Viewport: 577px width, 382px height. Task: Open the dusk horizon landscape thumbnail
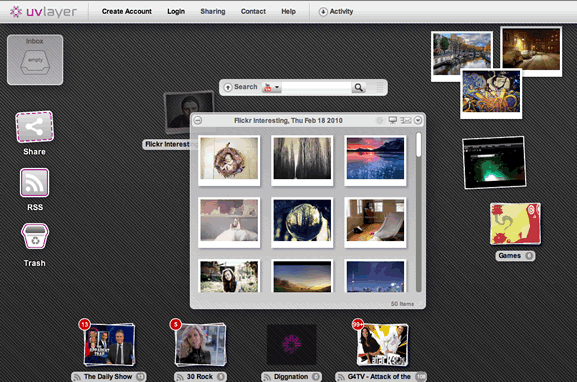point(302,276)
